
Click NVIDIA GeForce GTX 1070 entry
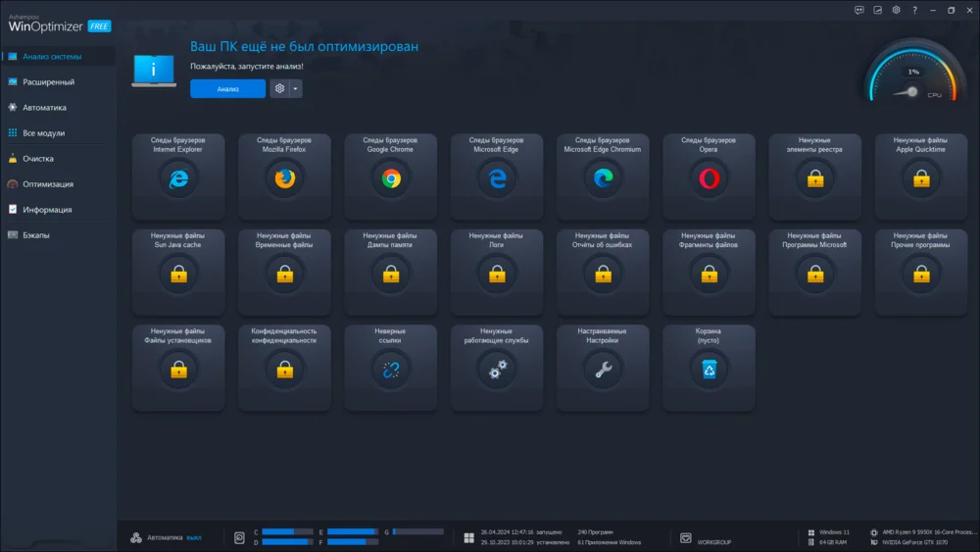(x=914, y=542)
